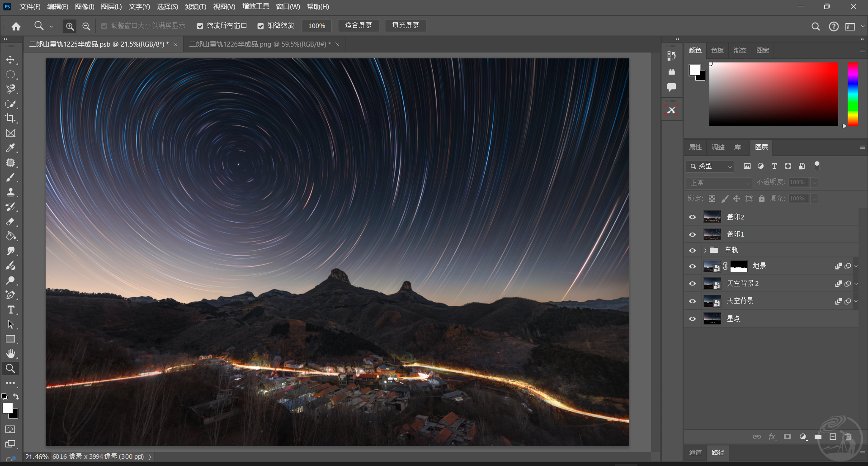Select the Horizontal Type tool
868x466 pixels.
coord(10,310)
